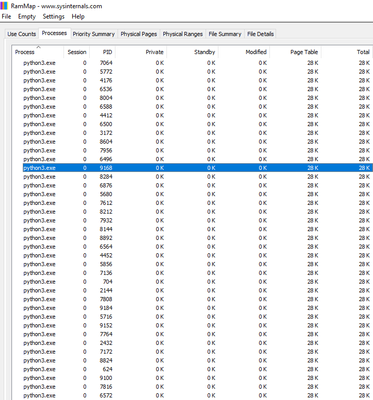Select python3.exe row with PID 8004
373x400 pixels.
tap(198, 98)
